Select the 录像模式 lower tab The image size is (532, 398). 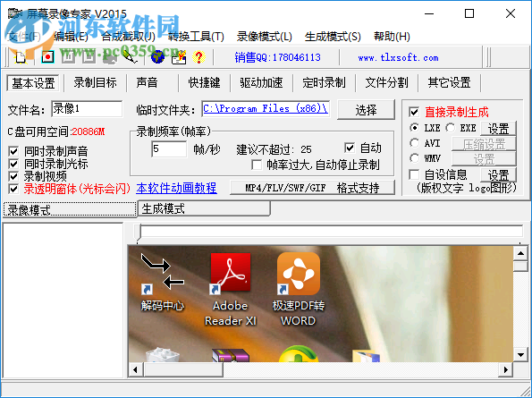(70, 209)
